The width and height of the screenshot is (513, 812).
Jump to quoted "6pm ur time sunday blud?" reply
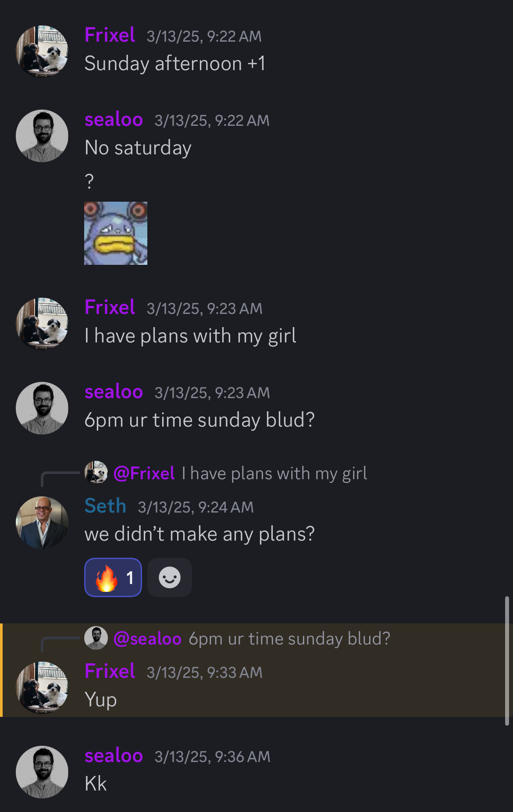point(289,639)
